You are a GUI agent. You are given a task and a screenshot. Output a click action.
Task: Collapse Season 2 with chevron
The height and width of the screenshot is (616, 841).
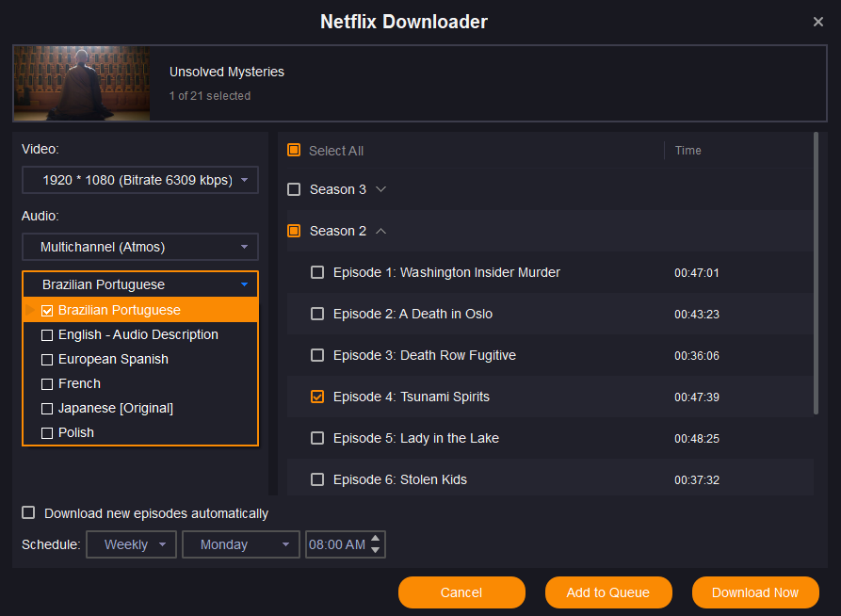[x=380, y=231]
